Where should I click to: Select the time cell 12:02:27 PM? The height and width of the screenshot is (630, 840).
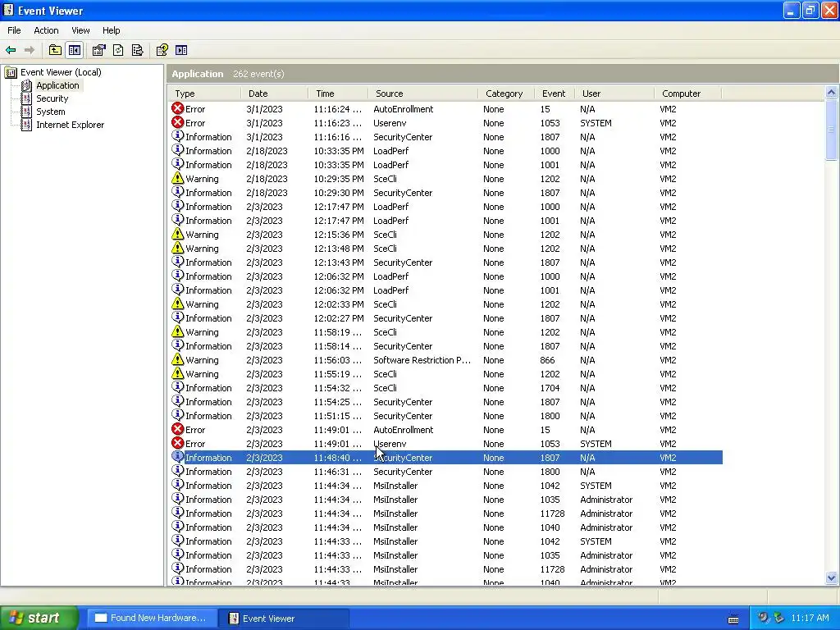tap(339, 318)
